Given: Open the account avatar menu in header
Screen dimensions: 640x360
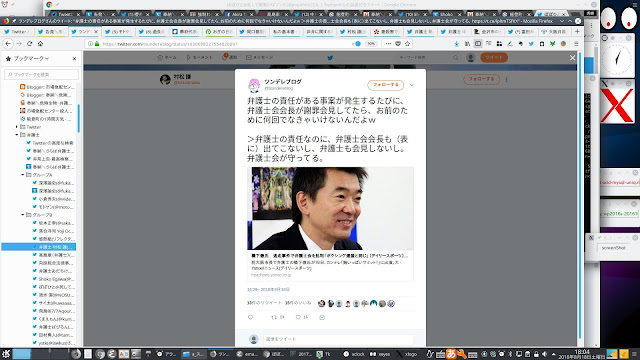Looking at the screenshot, I should tap(471, 58).
